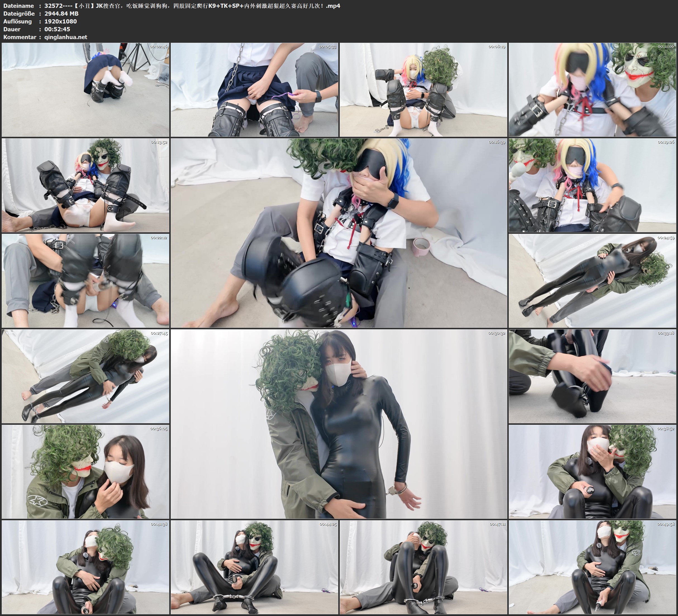Screen dimensions: 678x616
Task: Click the frame labeled 00:27:45
Action: click(x=85, y=376)
